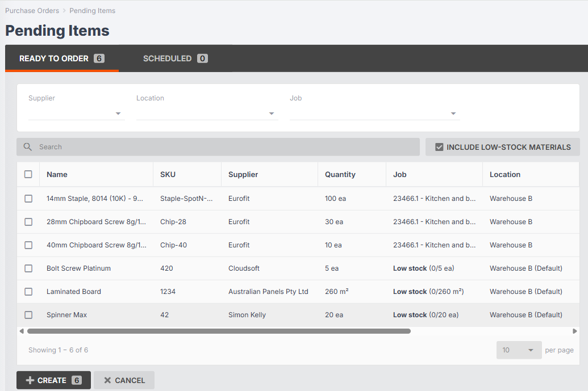Click 'Low stock (0/260 m²)'
The image size is (588, 391).
428,291
